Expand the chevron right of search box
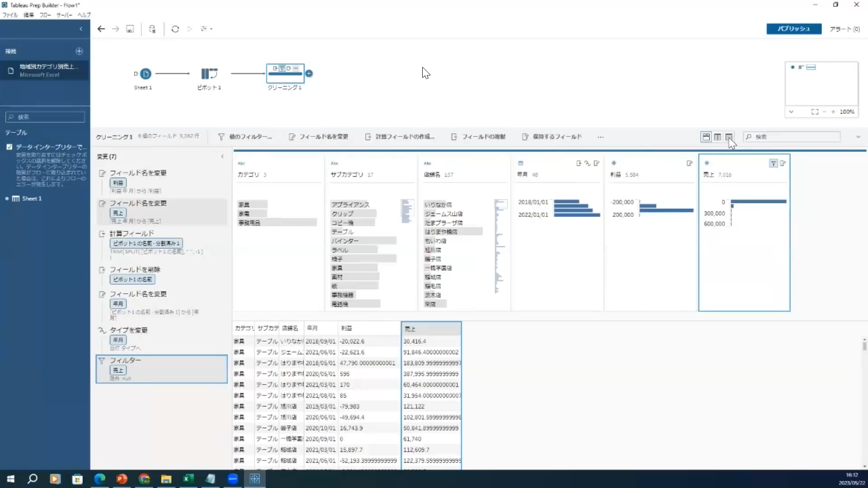Image resolution: width=868 pixels, height=488 pixels. click(x=858, y=137)
